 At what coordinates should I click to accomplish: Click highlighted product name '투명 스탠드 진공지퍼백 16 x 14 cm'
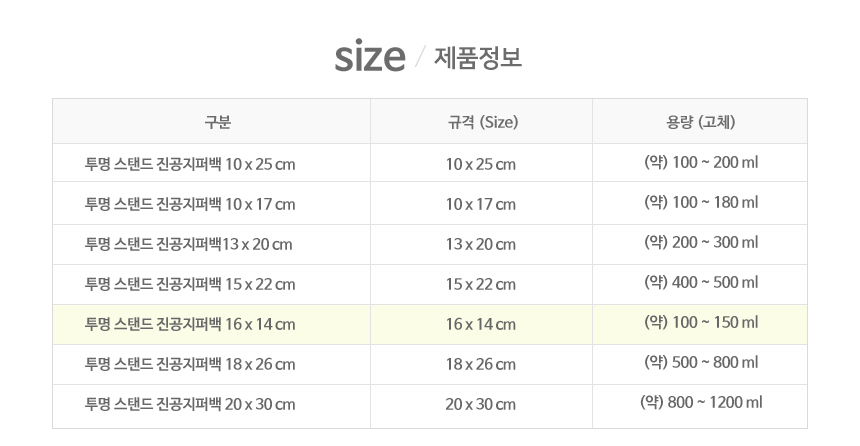point(191,324)
